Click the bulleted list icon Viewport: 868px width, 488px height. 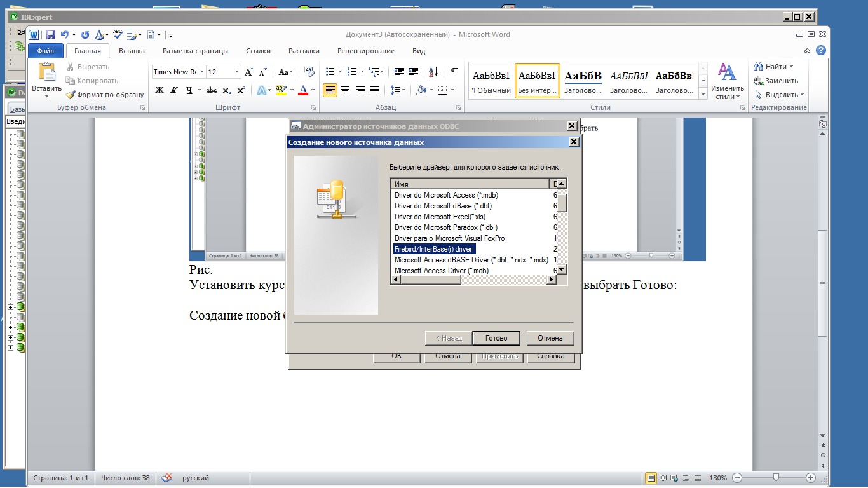[330, 72]
